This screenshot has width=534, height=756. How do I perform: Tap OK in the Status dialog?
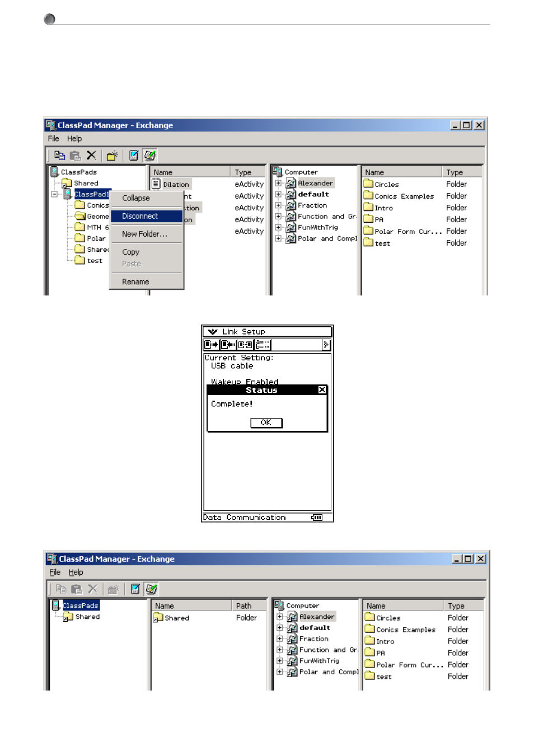point(266,423)
